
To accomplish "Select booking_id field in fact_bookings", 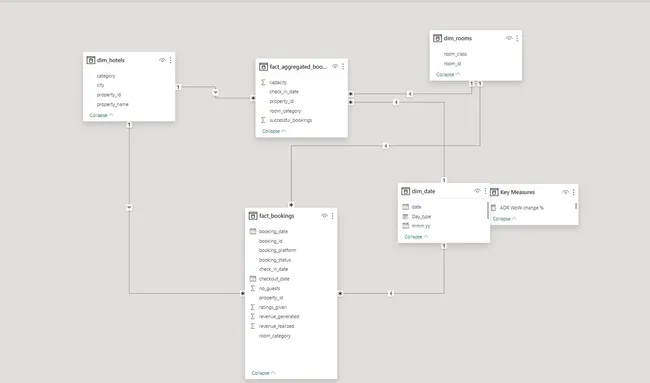I will point(270,241).
